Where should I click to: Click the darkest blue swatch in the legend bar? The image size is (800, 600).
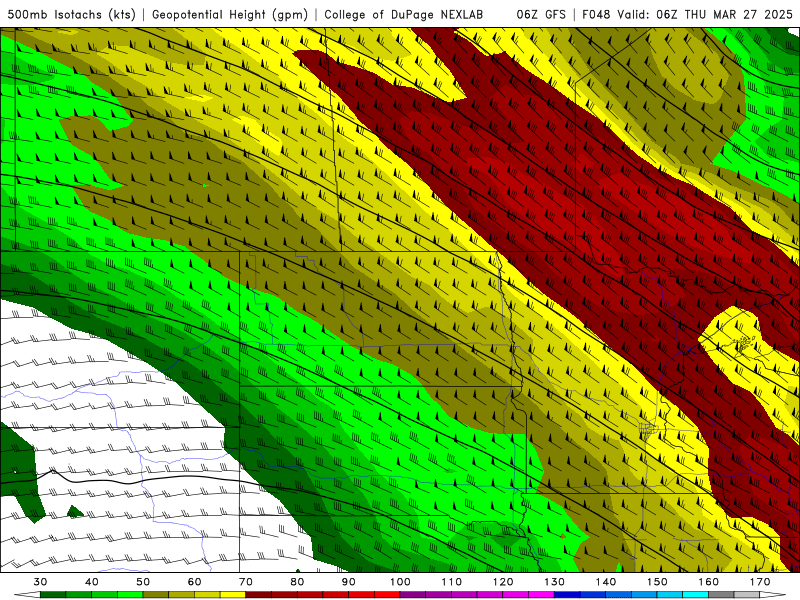click(567, 595)
